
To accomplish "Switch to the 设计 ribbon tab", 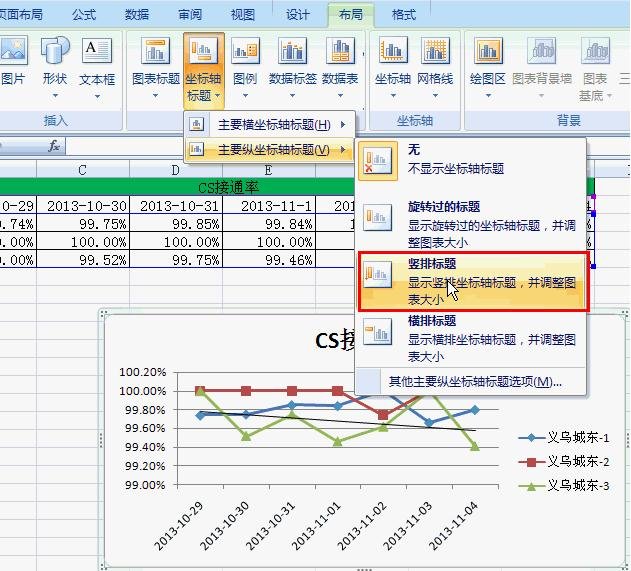I will click(297, 15).
